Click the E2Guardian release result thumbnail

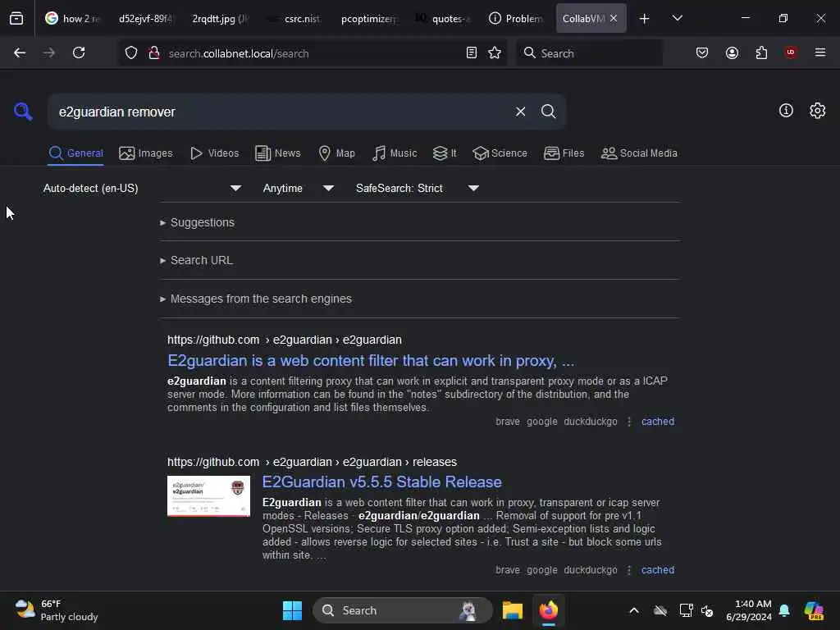(x=208, y=496)
